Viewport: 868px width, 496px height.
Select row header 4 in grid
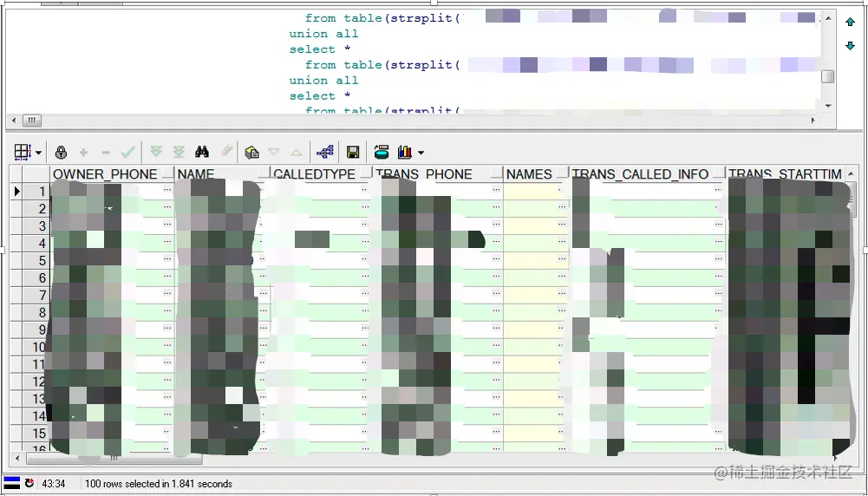pos(36,243)
